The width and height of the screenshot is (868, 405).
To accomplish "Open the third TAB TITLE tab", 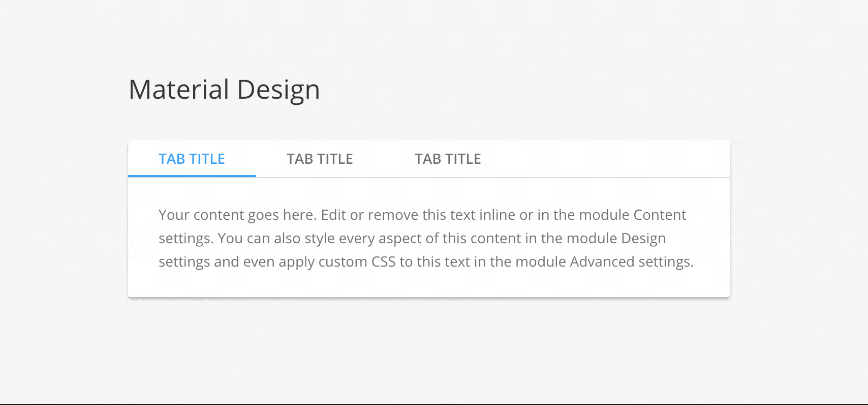I will [x=448, y=159].
